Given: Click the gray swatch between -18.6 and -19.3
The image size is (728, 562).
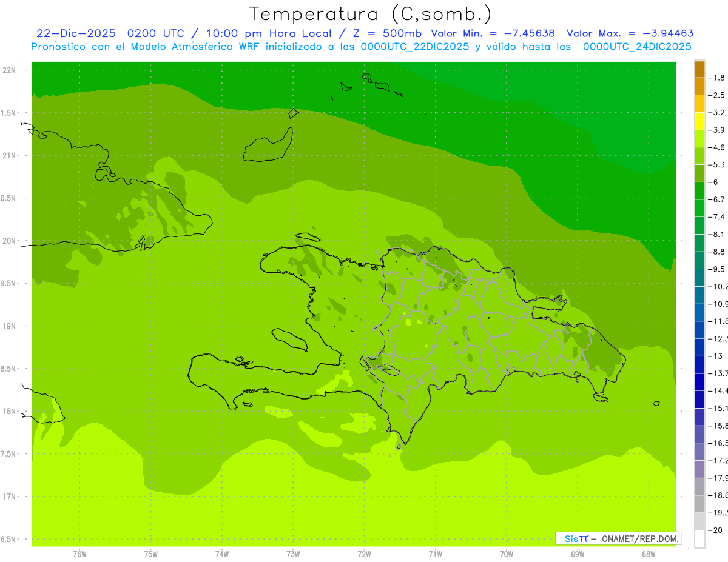Looking at the screenshot, I should pos(699,504).
